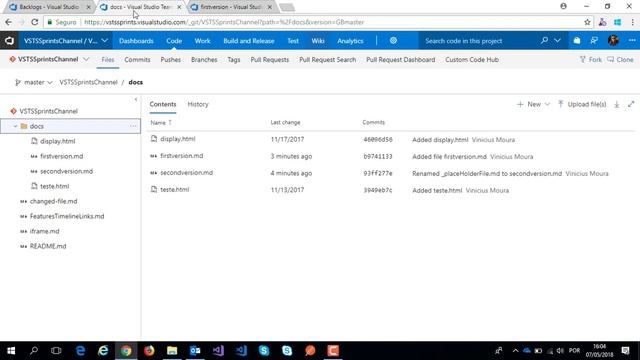Open the Pull Request Dashboard tab
This screenshot has width=640, height=360.
tap(400, 60)
